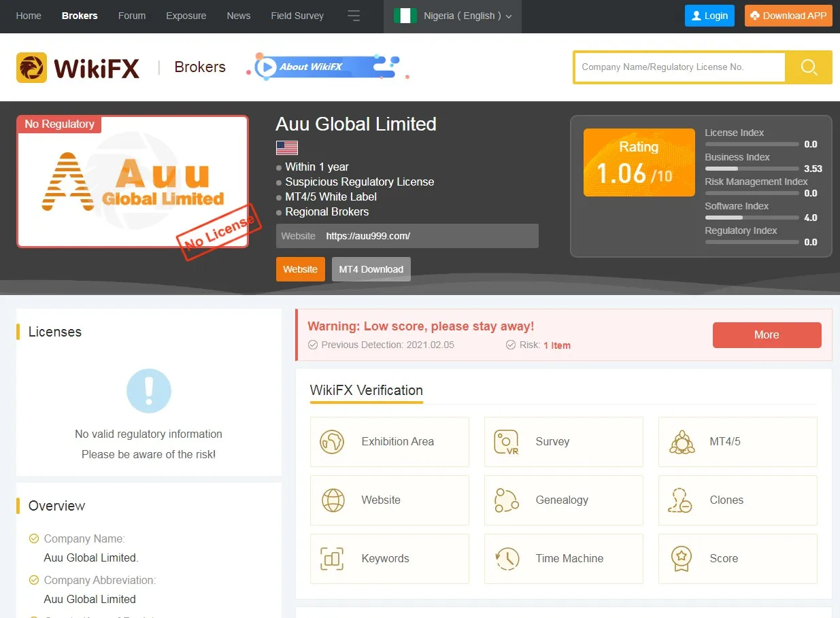This screenshot has width=840, height=618.
Task: Open the Genealogy nodes icon
Action: pyautogui.click(x=507, y=500)
